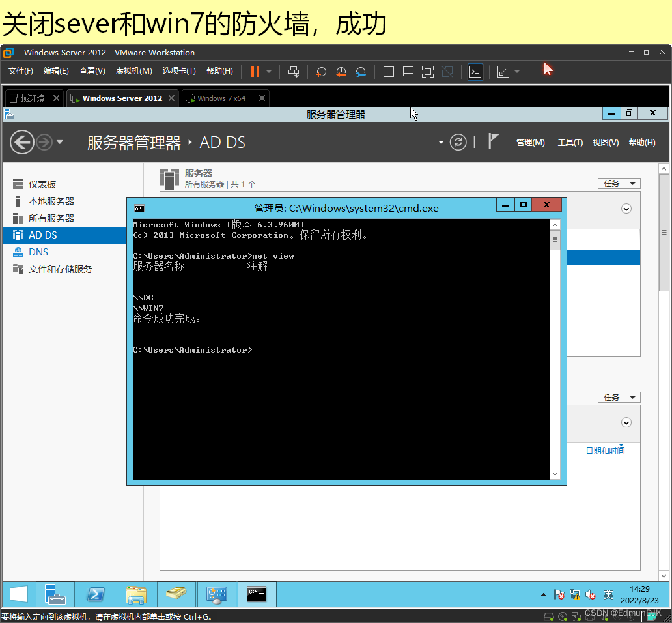672x623 pixels.
Task: Click the forward navigation arrow in Server Manager
Action: click(44, 142)
